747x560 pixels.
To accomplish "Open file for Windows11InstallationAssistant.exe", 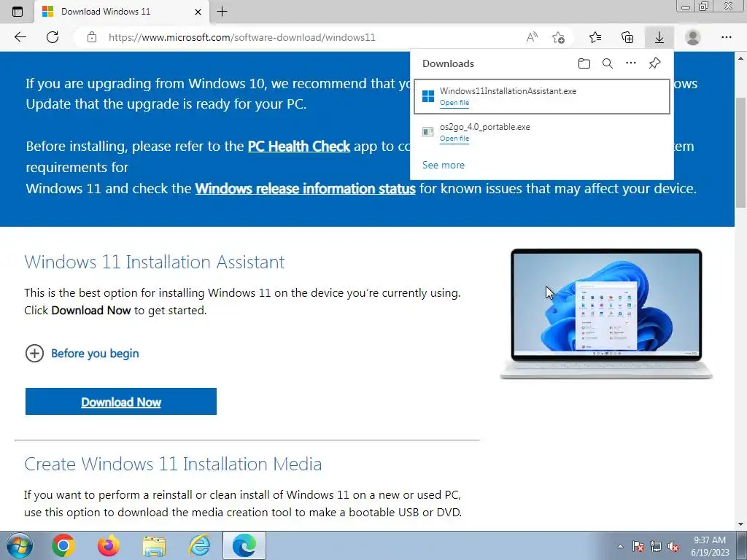I will coord(454,103).
